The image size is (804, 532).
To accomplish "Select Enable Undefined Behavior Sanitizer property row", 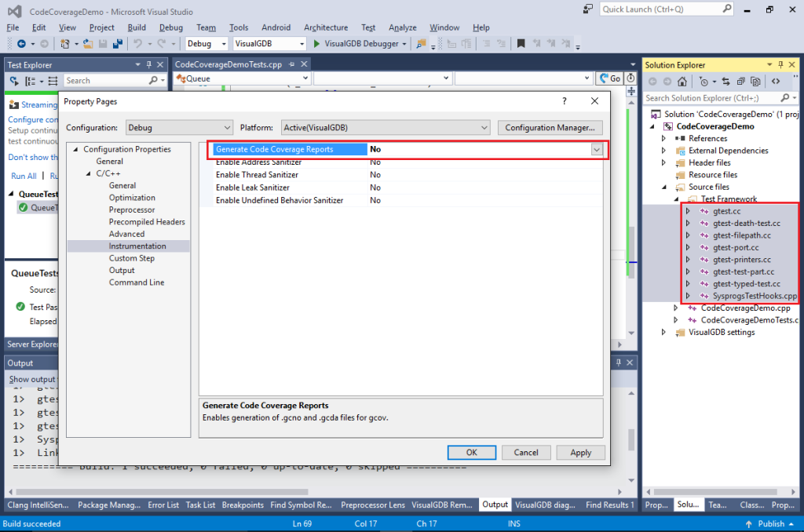I will point(401,200).
